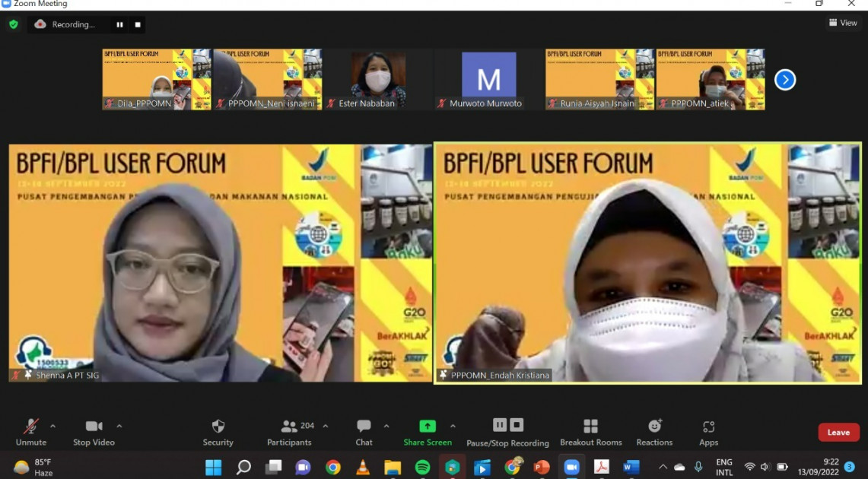Unmute the microphone
868x479 pixels.
(31, 427)
